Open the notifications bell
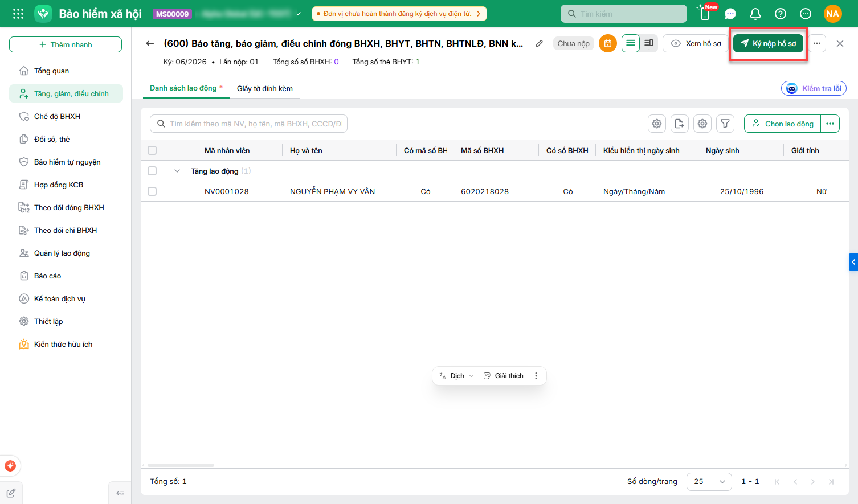 point(755,14)
